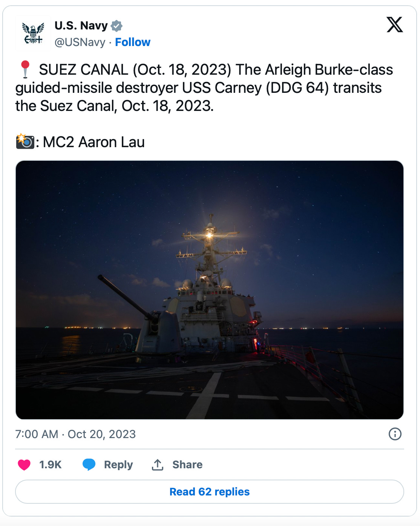Open the X logo link
This screenshot has height=526, width=420.
tap(395, 25)
